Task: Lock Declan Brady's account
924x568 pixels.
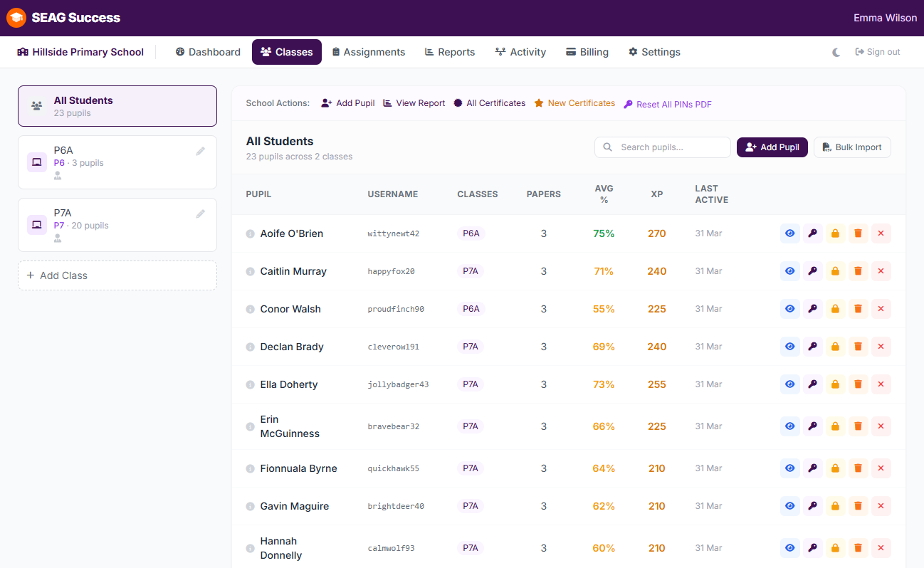Action: pos(836,347)
